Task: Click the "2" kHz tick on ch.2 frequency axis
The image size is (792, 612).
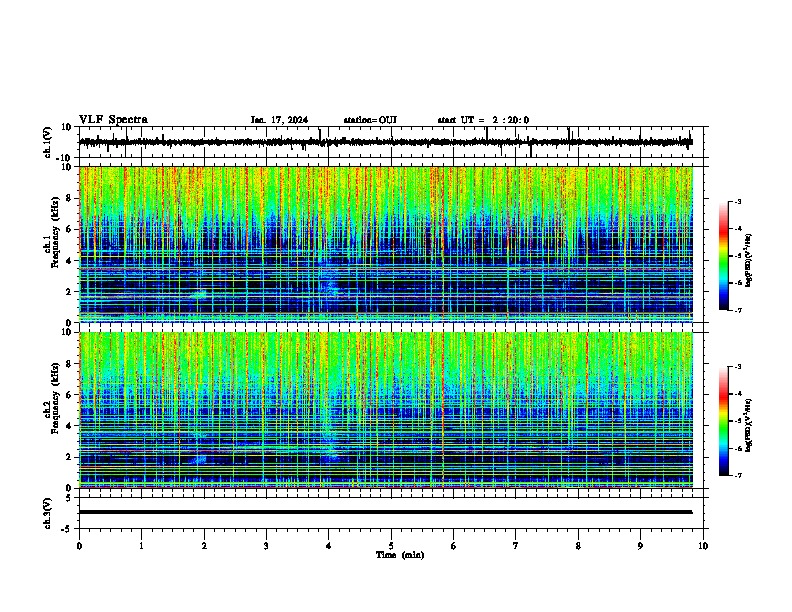Action: tap(70, 457)
